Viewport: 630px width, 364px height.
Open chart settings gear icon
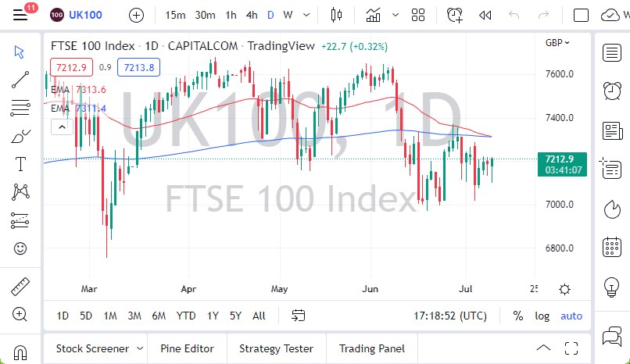[x=564, y=289]
